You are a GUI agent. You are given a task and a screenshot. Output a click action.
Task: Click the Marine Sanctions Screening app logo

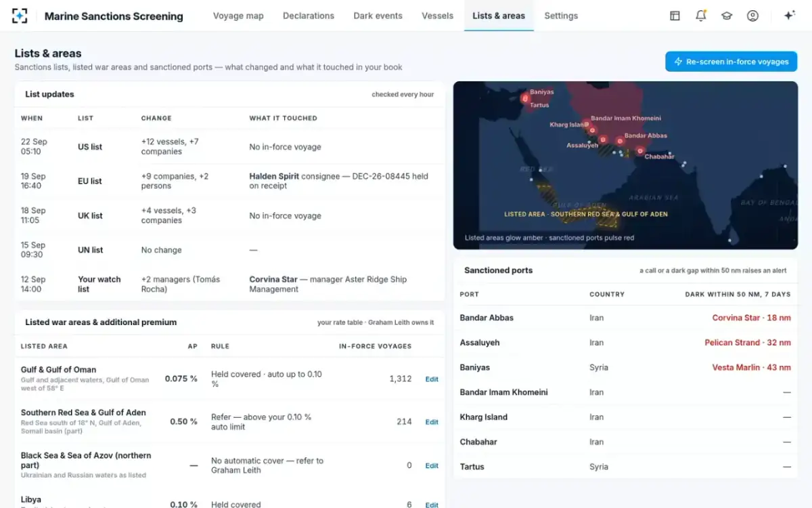[20, 16]
